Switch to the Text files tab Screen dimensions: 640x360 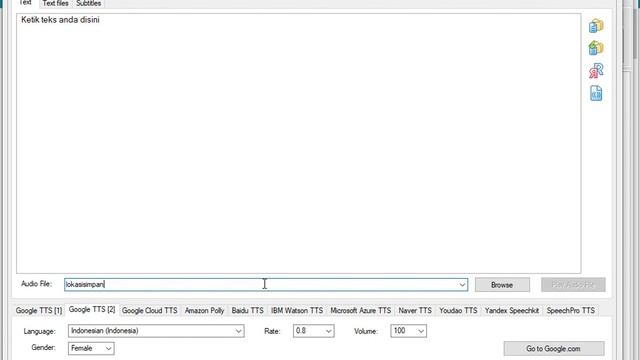coord(56,3)
